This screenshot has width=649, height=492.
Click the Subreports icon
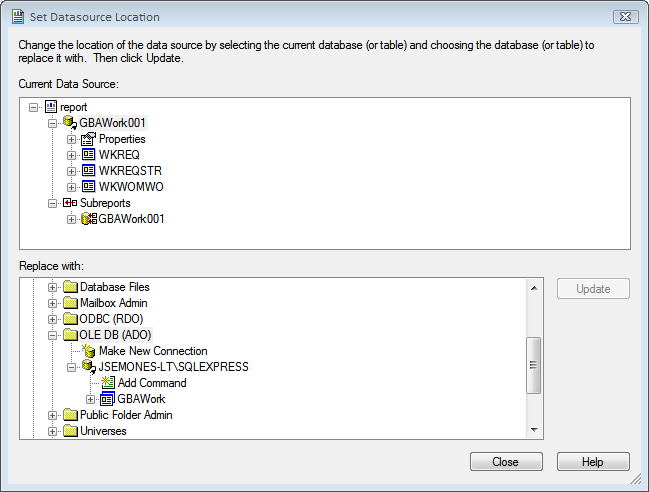pyautogui.click(x=70, y=203)
